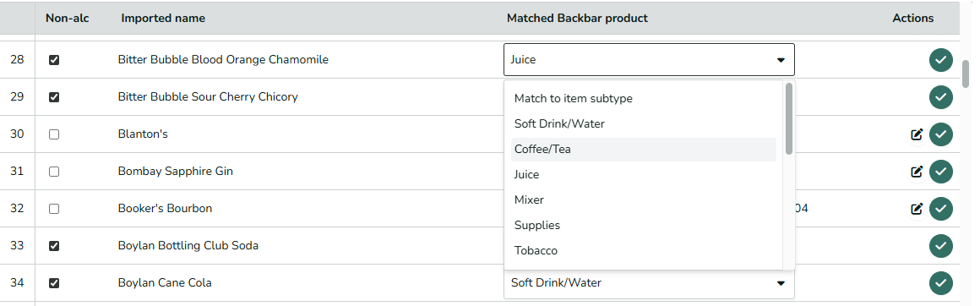Edit Booker's Bourbon matched product
980x306 pixels.
coord(917,209)
